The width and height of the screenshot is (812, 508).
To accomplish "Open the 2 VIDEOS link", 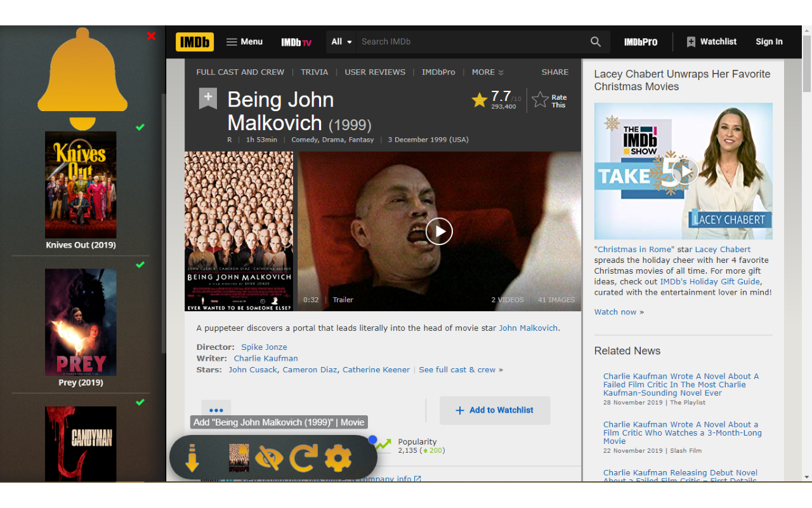I will (x=507, y=300).
